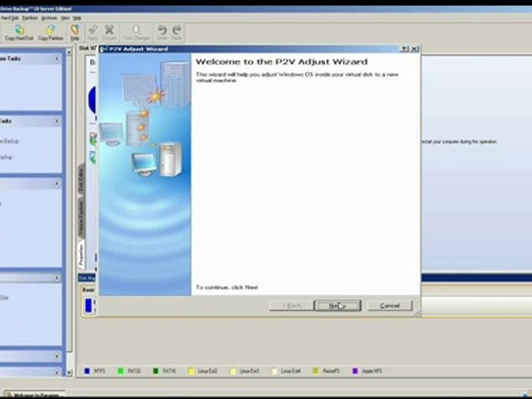Open the Help menu in the menu bar

(78, 18)
